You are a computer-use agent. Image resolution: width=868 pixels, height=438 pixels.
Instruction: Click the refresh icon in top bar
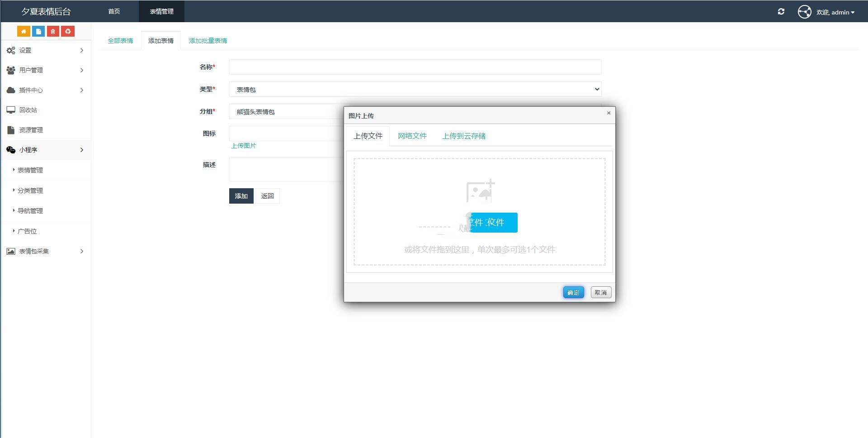(x=781, y=12)
